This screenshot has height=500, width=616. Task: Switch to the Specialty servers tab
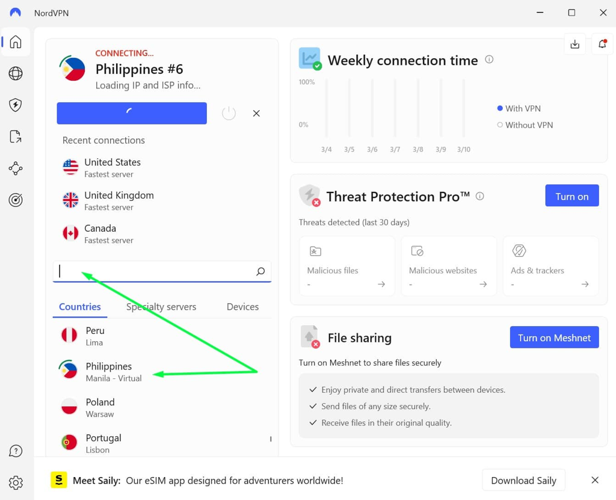[x=161, y=307]
